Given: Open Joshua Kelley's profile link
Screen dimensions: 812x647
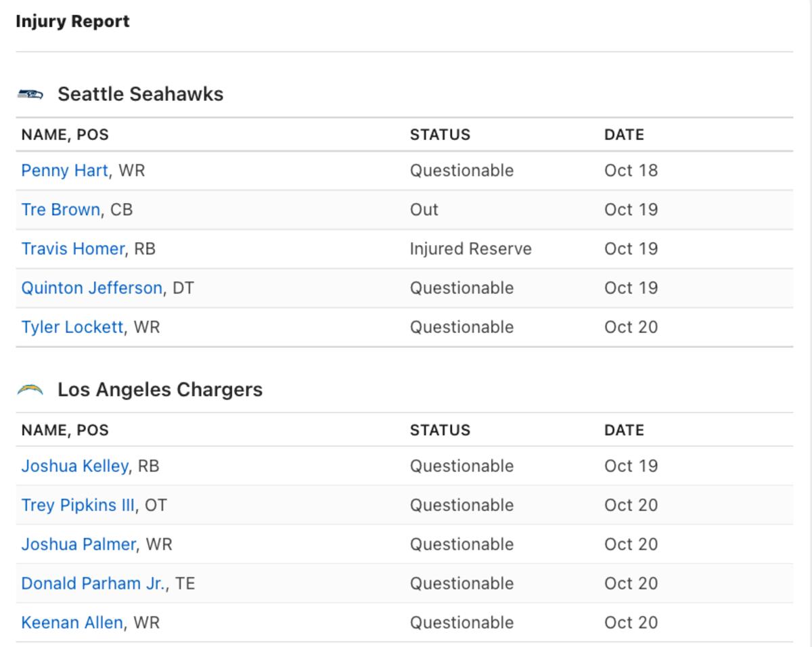Looking at the screenshot, I should point(74,466).
